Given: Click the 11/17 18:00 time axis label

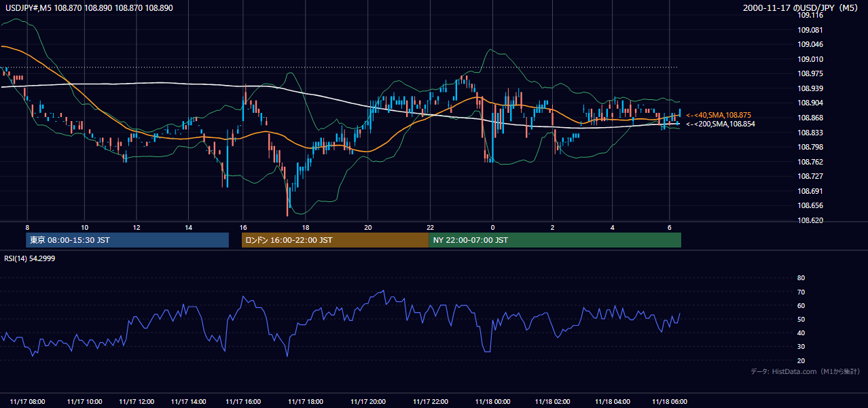Looking at the screenshot, I should click(x=306, y=402).
